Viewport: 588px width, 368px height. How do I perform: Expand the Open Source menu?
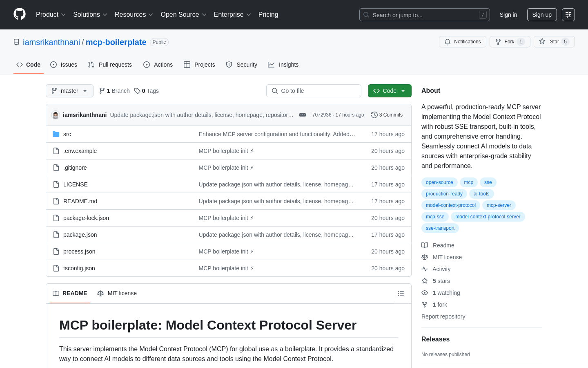pos(184,15)
